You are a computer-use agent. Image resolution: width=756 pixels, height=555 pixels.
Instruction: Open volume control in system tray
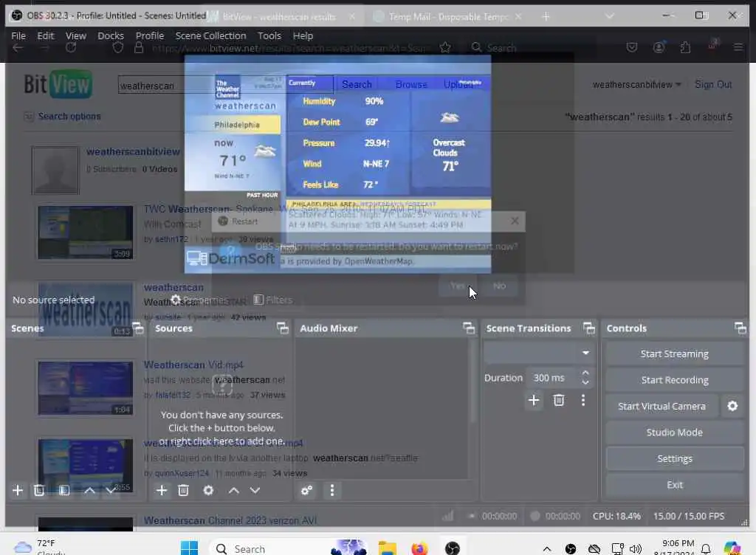tap(636, 549)
